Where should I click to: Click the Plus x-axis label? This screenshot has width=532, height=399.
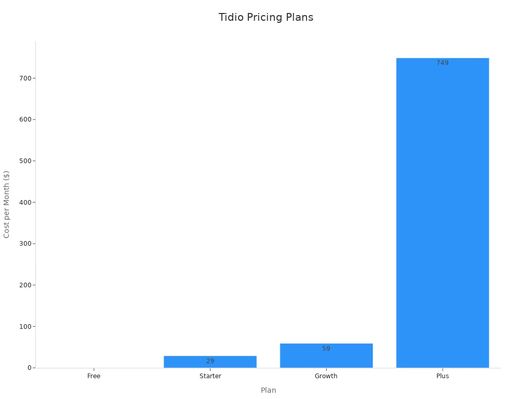click(x=442, y=376)
